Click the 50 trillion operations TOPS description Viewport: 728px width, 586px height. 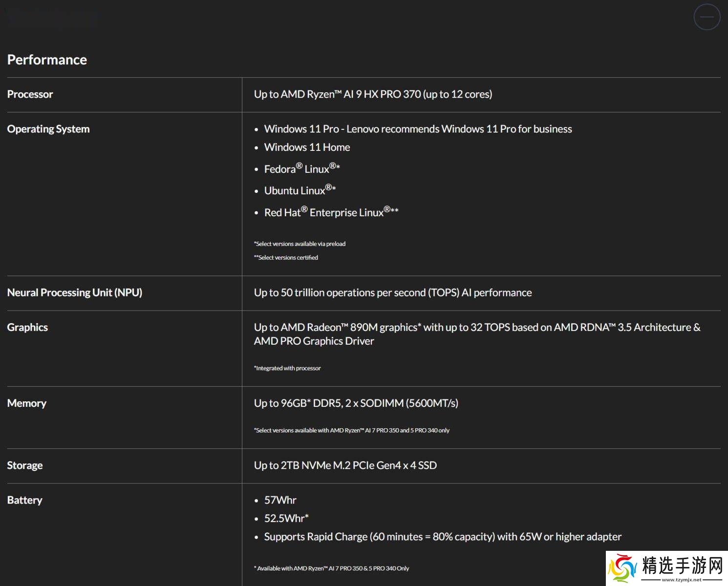(x=393, y=293)
